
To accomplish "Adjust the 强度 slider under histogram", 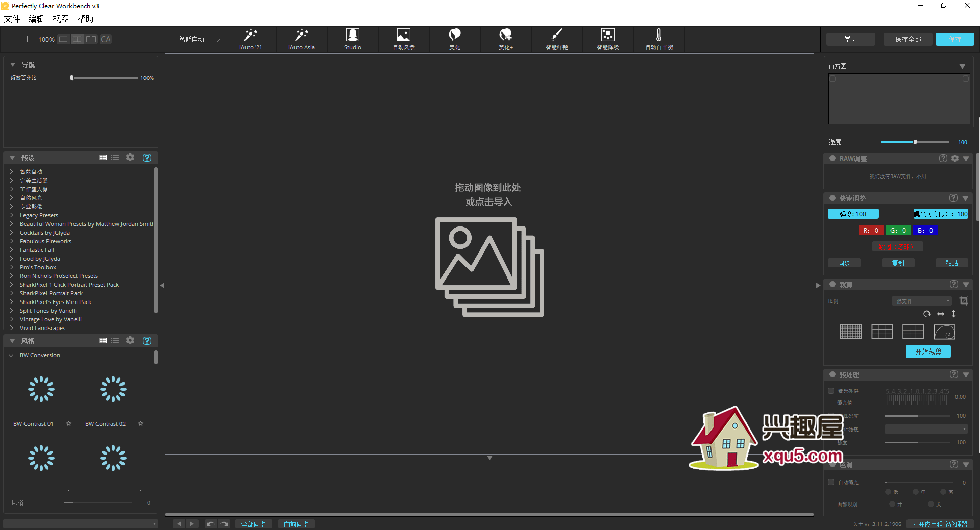I will click(915, 142).
